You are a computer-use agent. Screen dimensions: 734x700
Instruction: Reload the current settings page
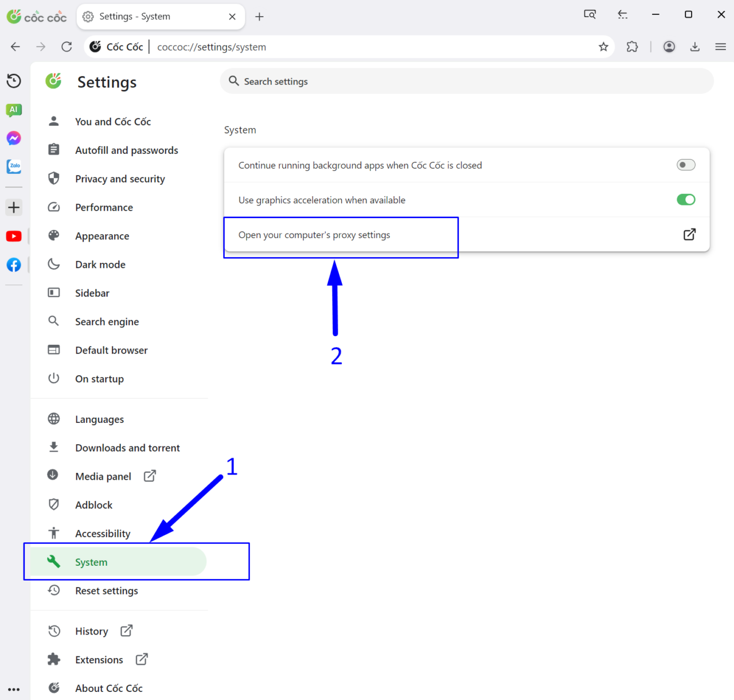67,46
